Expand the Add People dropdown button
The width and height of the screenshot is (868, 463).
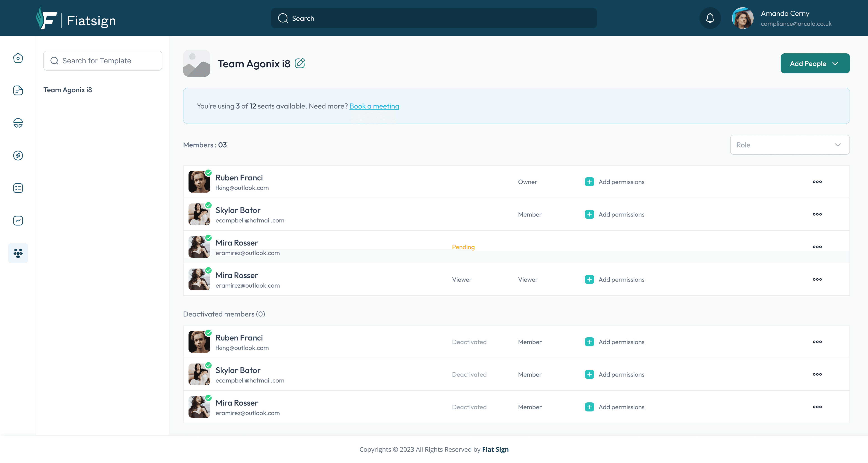point(815,63)
